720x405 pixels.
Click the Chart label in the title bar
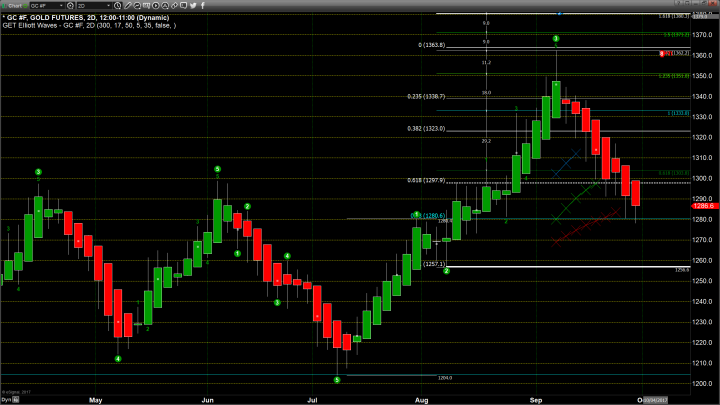tap(16, 5)
